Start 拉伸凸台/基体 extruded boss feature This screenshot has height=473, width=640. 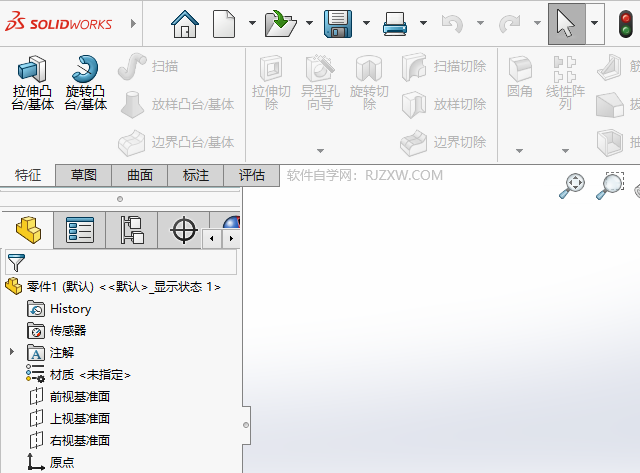(33, 83)
